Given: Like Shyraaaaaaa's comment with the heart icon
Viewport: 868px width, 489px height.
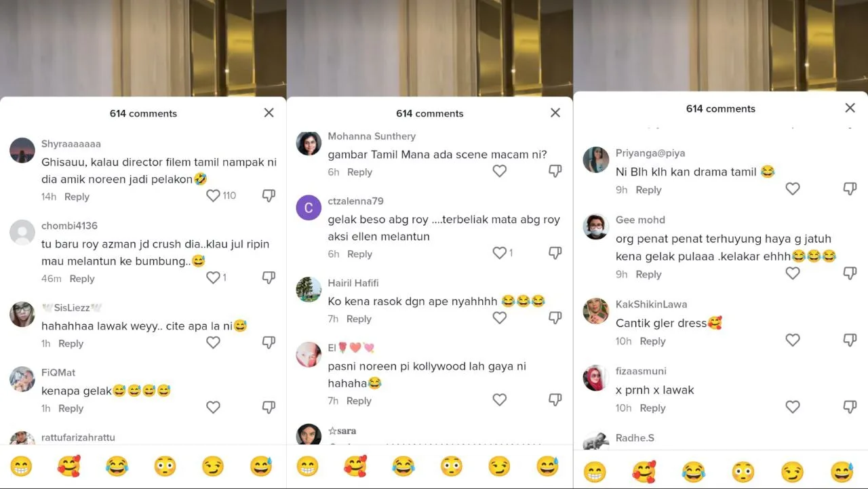Looking at the screenshot, I should 213,195.
